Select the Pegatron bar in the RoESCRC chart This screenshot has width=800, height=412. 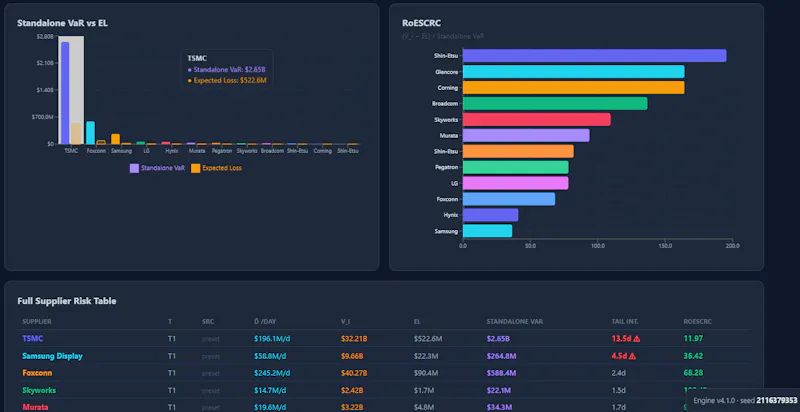[x=515, y=167]
